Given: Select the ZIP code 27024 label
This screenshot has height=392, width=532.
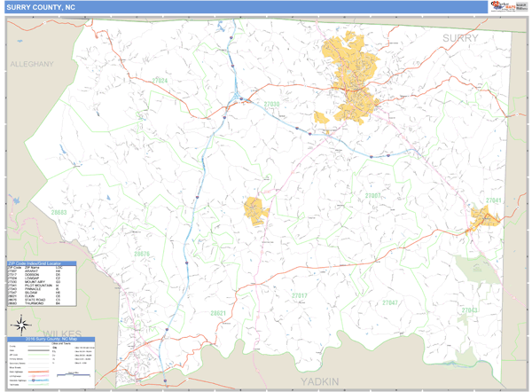Looking at the screenshot, I should pos(160,81).
